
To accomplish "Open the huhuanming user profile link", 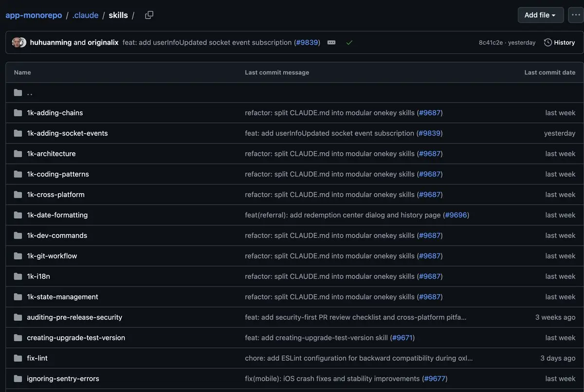I will [51, 43].
